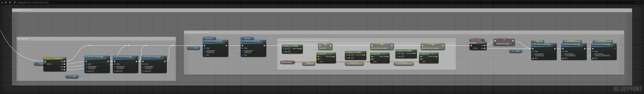Viewport: 644px width, 94px height.
Task: Click the Right exec pin on the Switch node
Action: [65, 67]
